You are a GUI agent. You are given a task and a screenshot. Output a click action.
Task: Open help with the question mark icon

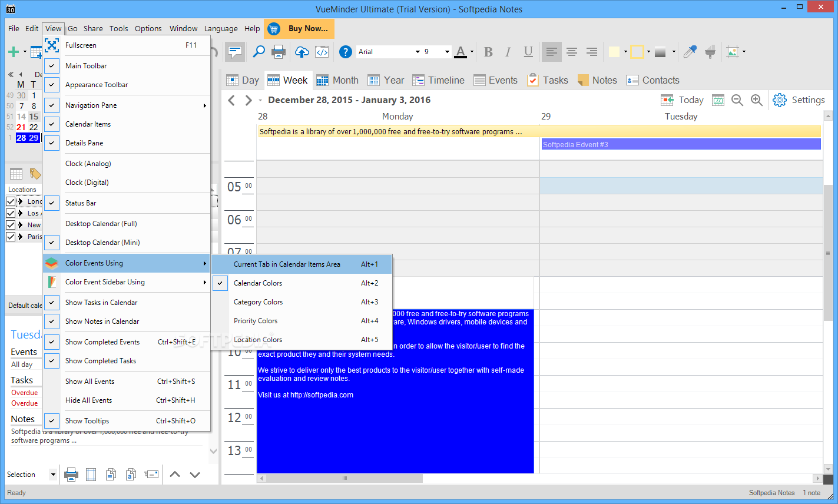[346, 52]
